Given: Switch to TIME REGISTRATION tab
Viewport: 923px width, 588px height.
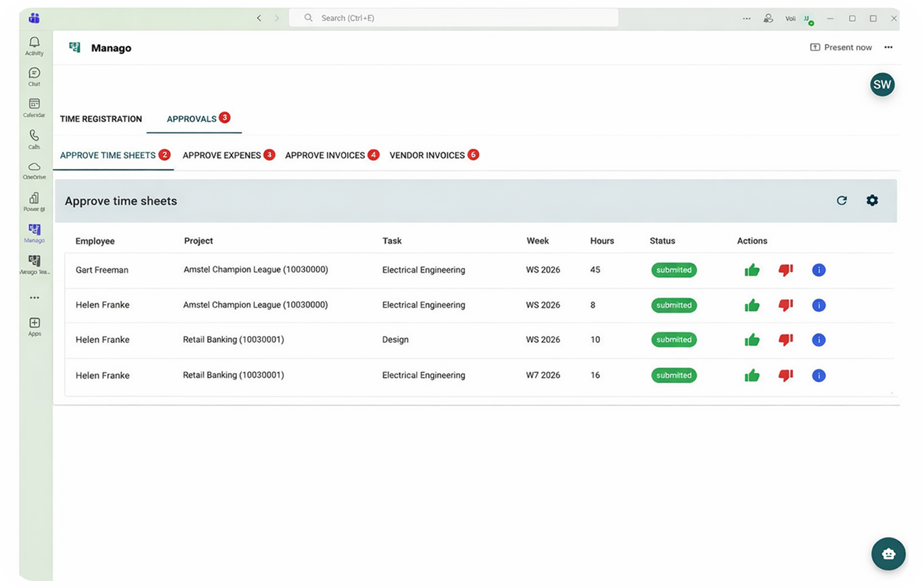Looking at the screenshot, I should [101, 119].
